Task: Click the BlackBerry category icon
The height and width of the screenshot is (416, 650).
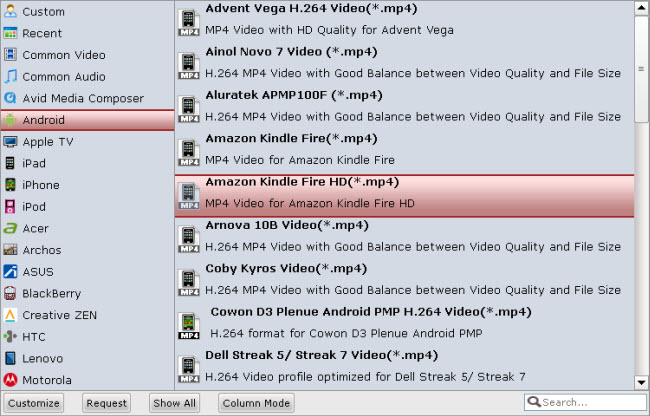Action: point(10,293)
